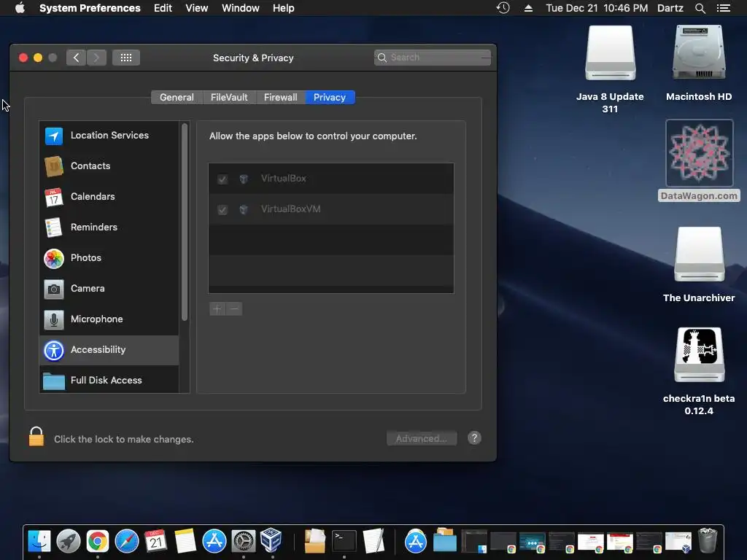The image size is (747, 560).
Task: Open Finder from the Dock
Action: point(39,542)
